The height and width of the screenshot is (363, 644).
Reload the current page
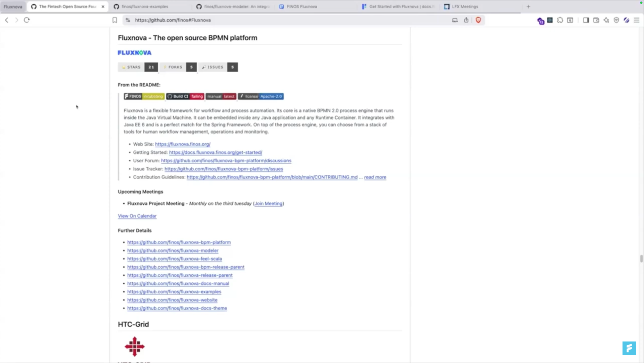(x=27, y=20)
